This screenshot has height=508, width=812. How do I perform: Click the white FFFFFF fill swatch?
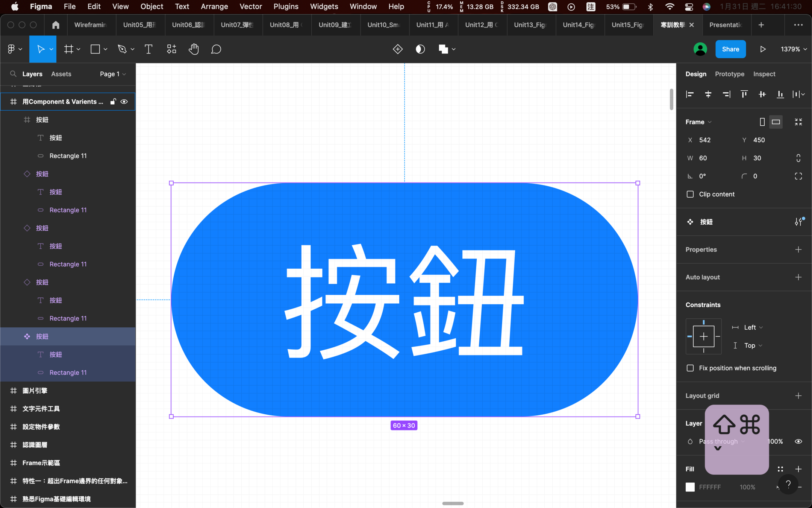tap(690, 487)
